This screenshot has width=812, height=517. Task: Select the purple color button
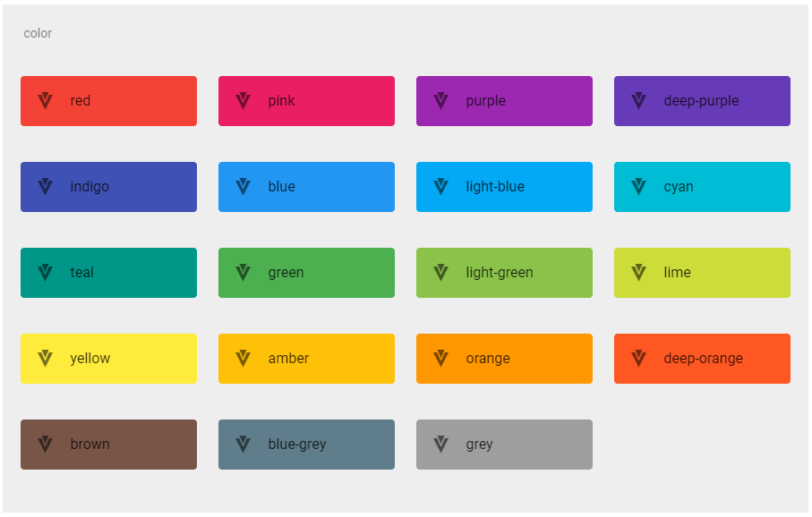(504, 101)
